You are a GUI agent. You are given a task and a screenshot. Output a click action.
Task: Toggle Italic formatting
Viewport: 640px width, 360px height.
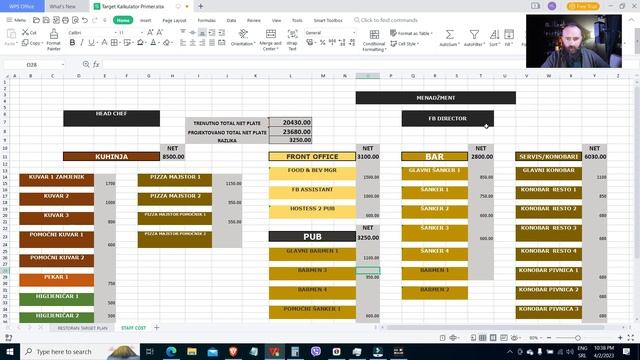coord(82,42)
